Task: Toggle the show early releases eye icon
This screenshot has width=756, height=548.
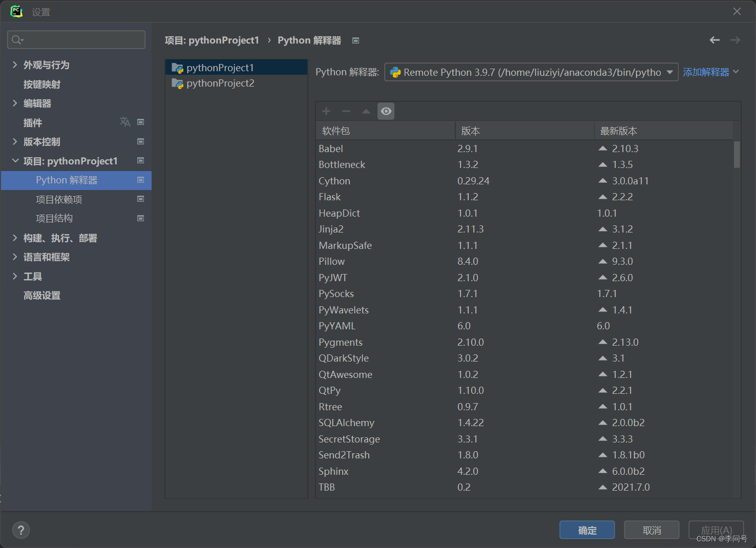Action: click(x=386, y=111)
